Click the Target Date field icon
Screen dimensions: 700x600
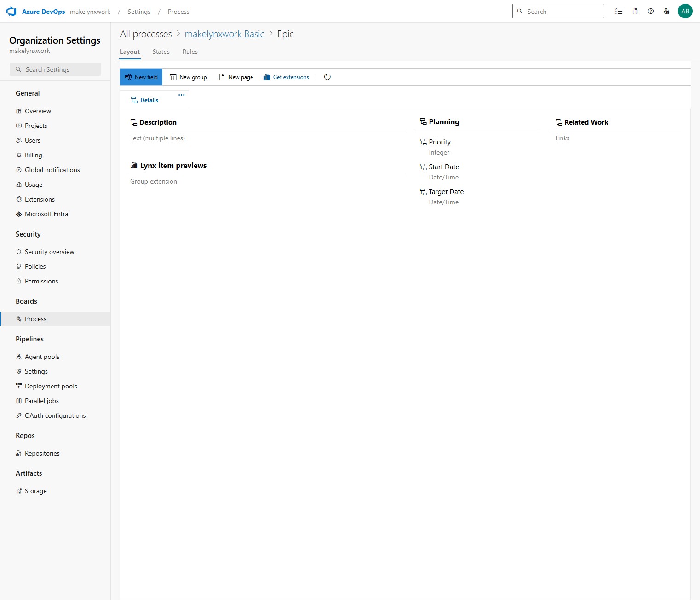coord(423,192)
